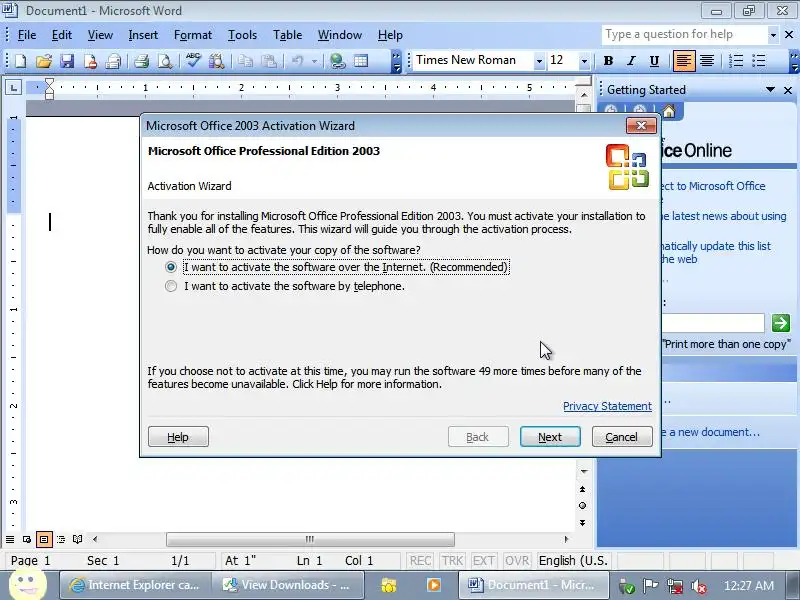800x600 pixels.
Task: Toggle Bold formatting button
Action: pyautogui.click(x=608, y=61)
